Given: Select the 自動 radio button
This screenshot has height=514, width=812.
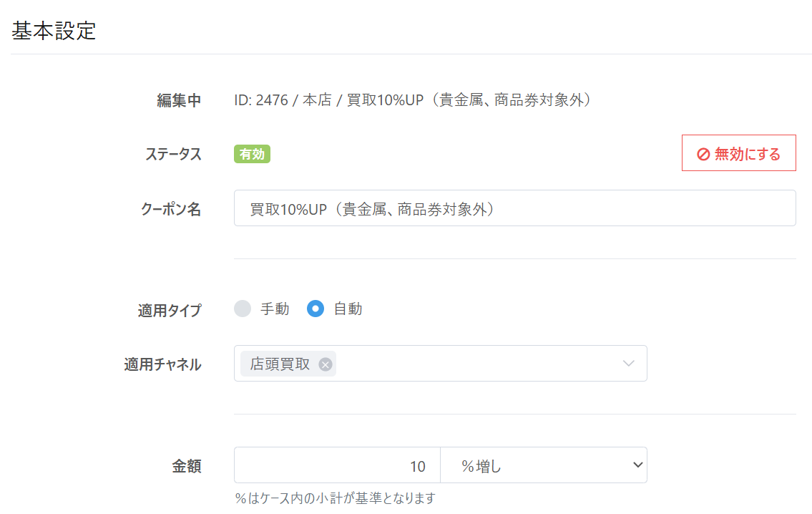Looking at the screenshot, I should click(315, 309).
